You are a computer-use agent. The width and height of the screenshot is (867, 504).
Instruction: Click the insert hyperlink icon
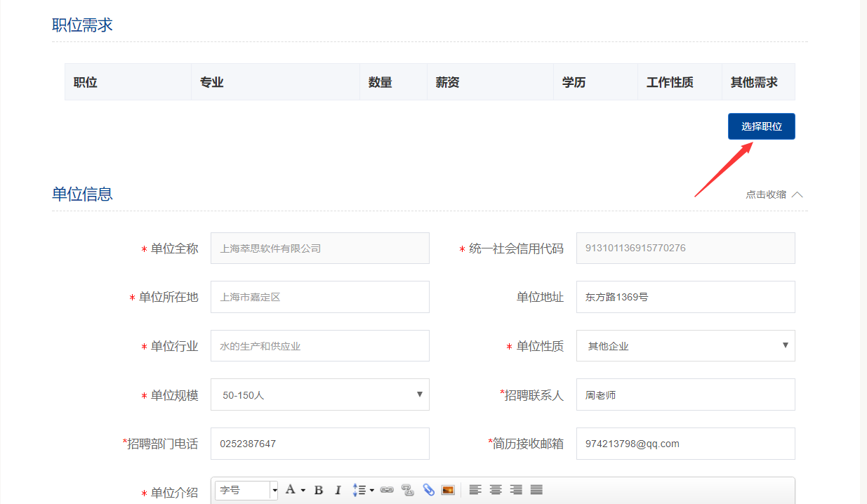[x=387, y=490]
